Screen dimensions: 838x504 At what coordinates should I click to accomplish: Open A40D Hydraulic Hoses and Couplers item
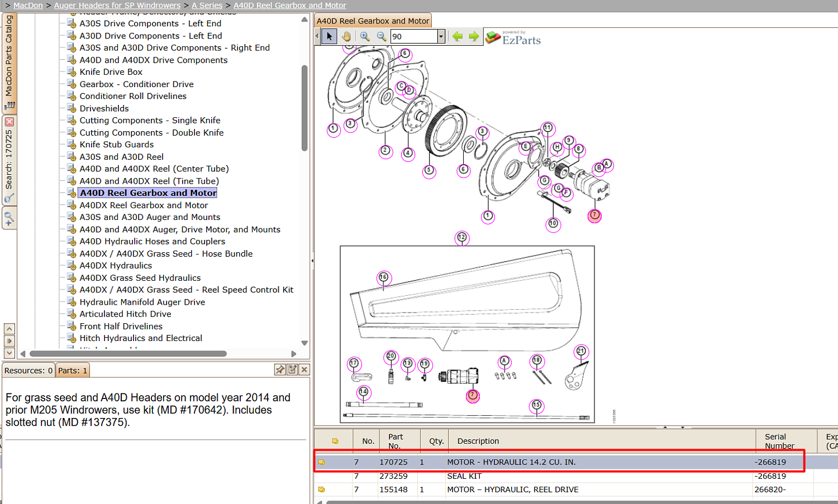click(153, 242)
